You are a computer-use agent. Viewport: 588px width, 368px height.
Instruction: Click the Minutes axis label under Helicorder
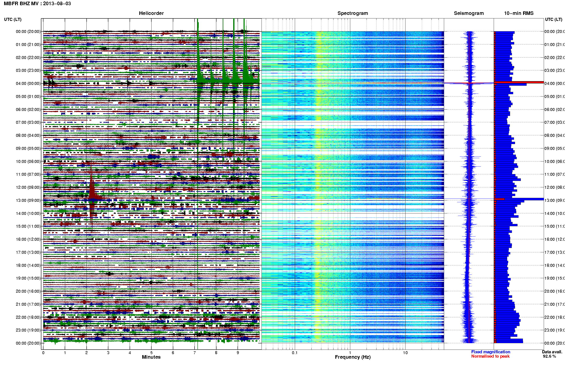point(151,357)
